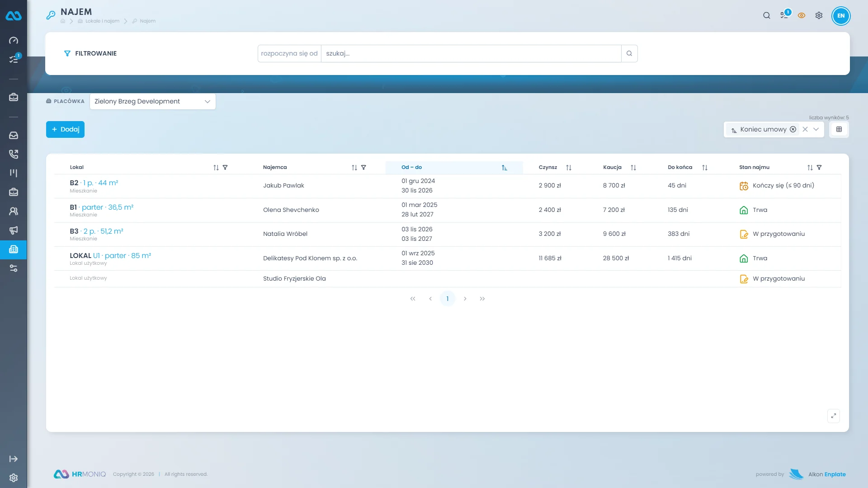
Task: Expand the Koniec umowy sort dropdown
Action: tap(816, 129)
